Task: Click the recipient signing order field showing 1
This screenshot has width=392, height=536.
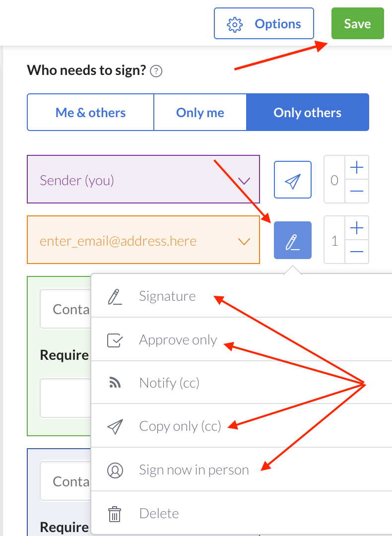Action: click(x=335, y=241)
